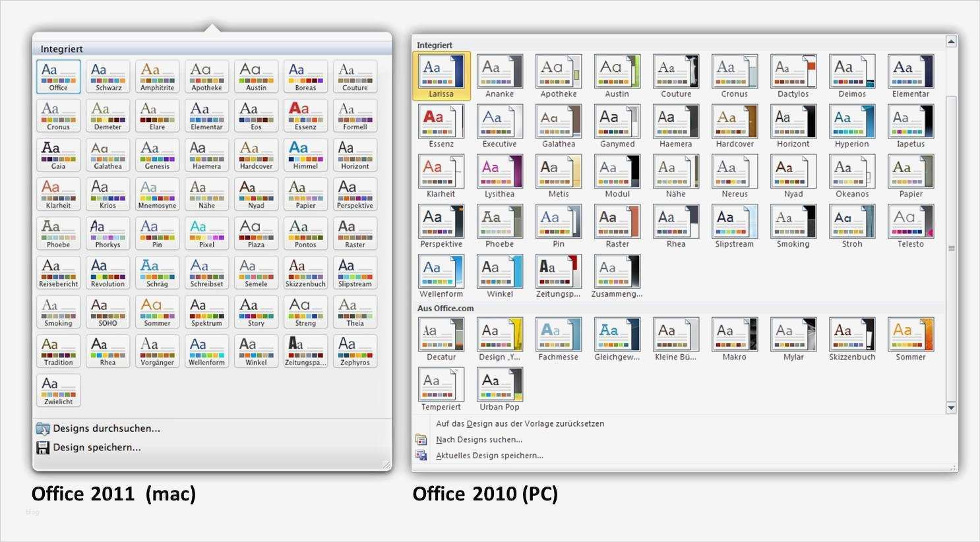This screenshot has width=980, height=542.
Task: Select the Stroh theme in the PC gallery
Action: pos(852,226)
